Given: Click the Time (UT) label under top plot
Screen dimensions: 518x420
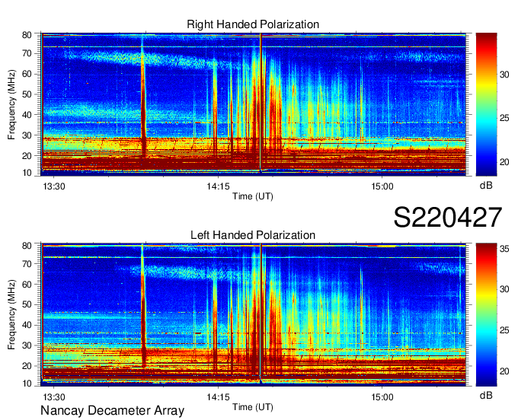Looking at the screenshot, I should [253, 196].
